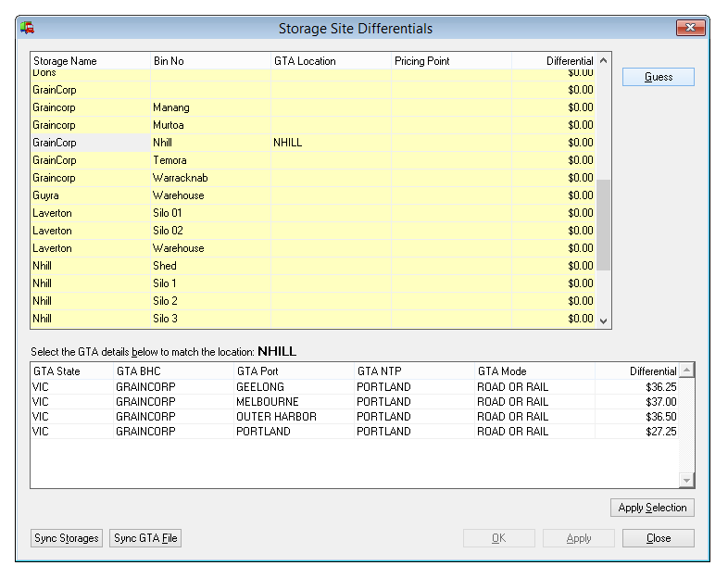The width and height of the screenshot is (728, 578).
Task: Click down arrow of GTA list scrollbar
Action: pyautogui.click(x=686, y=480)
